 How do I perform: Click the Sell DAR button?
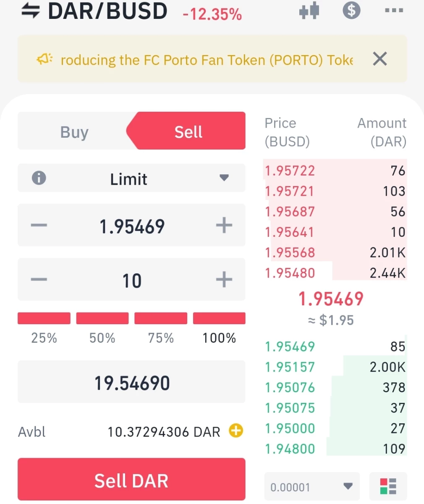tap(131, 480)
